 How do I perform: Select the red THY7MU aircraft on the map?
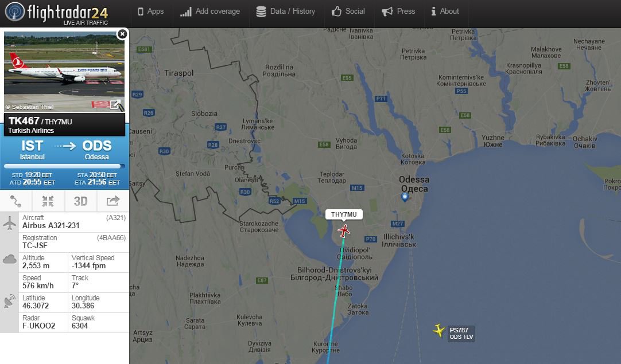[344, 230]
